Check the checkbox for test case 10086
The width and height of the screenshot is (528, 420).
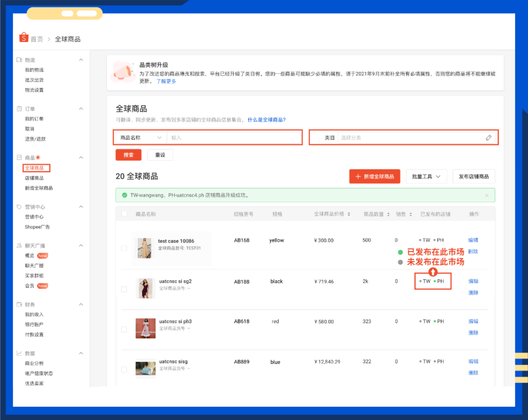tap(124, 248)
